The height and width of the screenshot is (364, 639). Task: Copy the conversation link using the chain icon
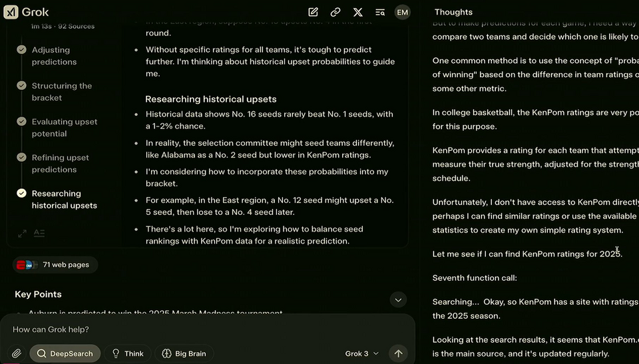(x=335, y=12)
